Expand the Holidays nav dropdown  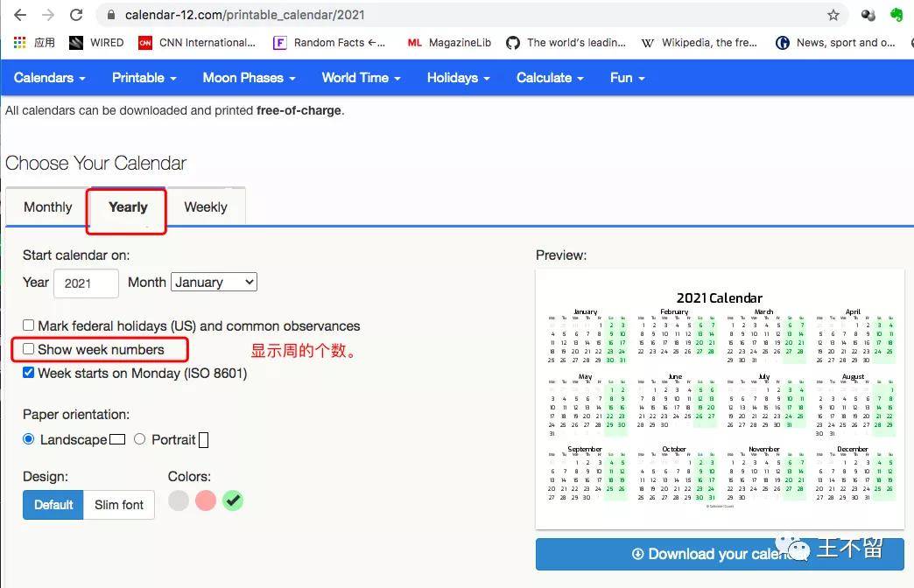tap(458, 77)
